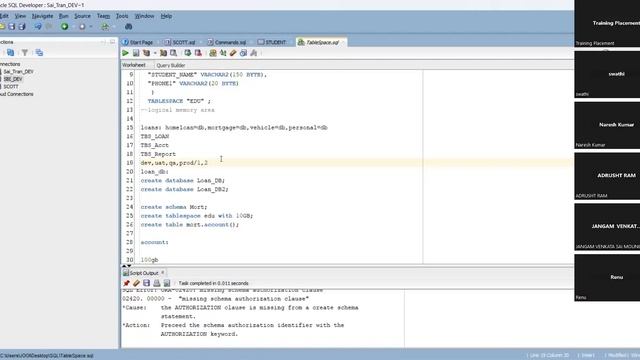Viewport: 640px width, 360px height.
Task: Open the Navigate menu
Action: (x=42, y=16)
